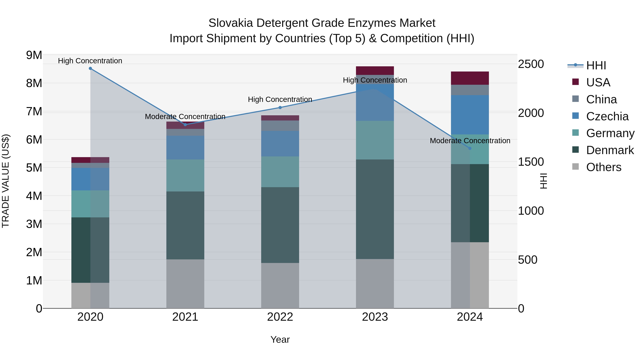Screen dimensions: 644x362
Task: Click the USA maroon legend swatch
Action: tap(575, 82)
